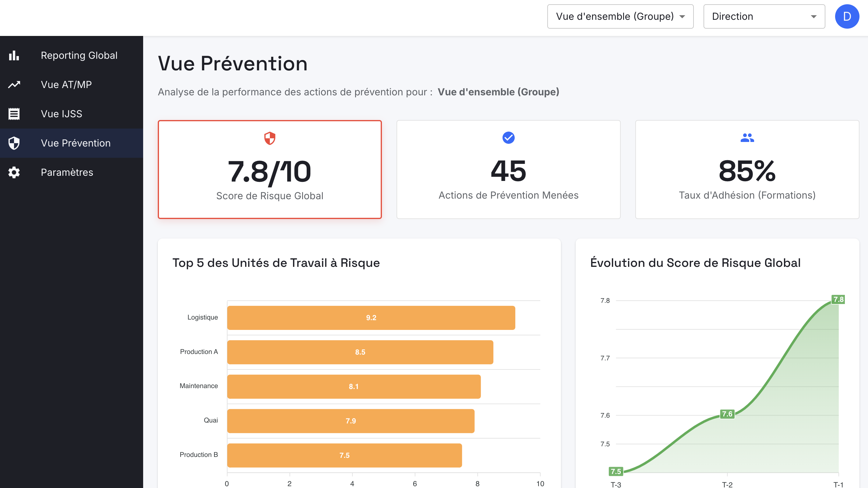Screen dimensions: 868x488
Task: Click the gear icon for Paramètres
Action: pyautogui.click(x=14, y=172)
